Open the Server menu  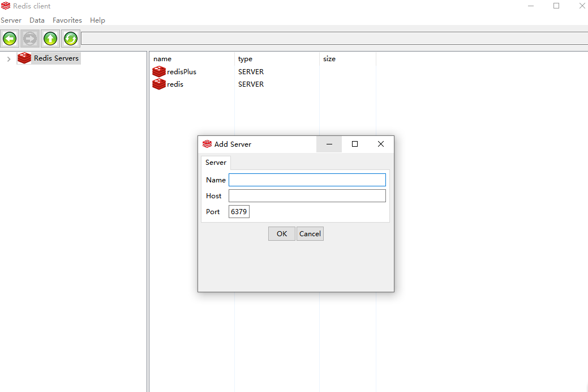[11, 20]
